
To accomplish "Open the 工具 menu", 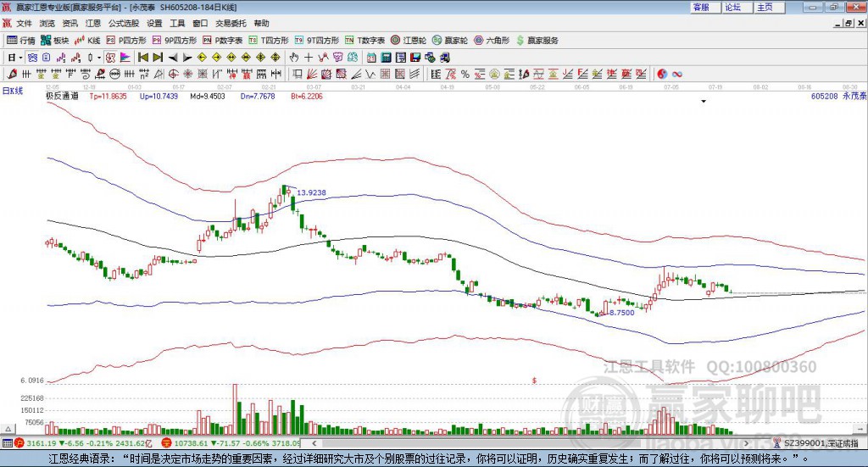I will (x=177, y=23).
